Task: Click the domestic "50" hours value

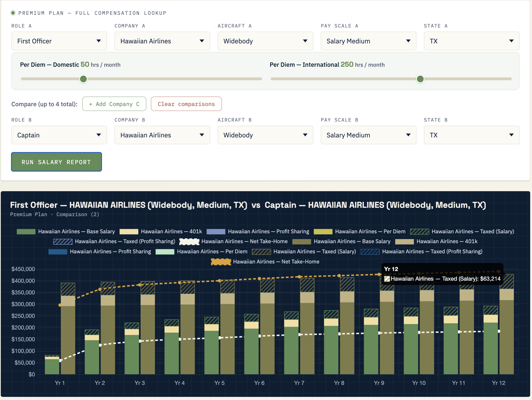Action: coord(85,64)
